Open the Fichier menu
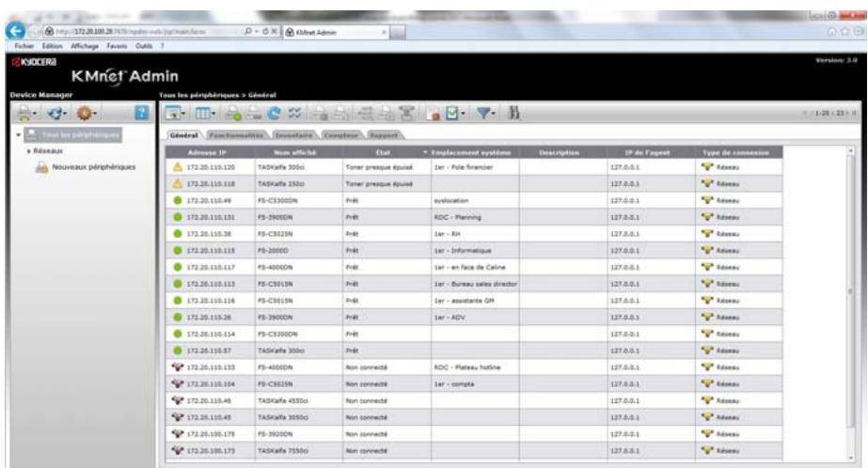The height and width of the screenshot is (468, 868). (x=24, y=46)
